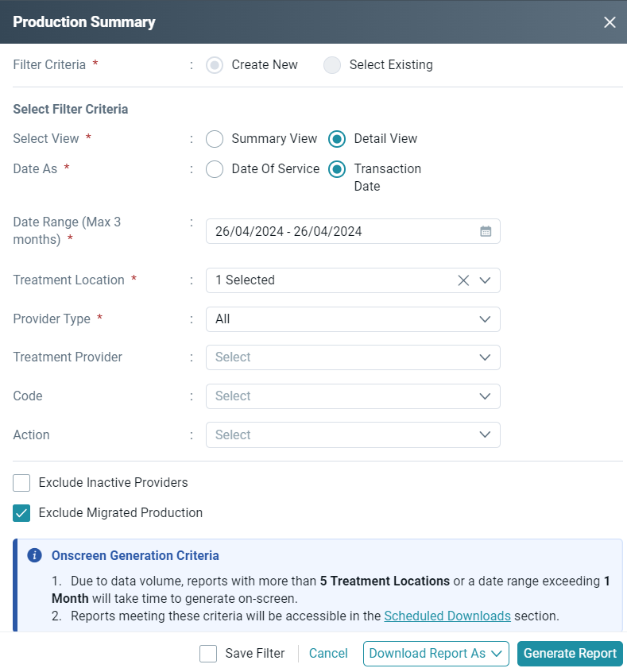Viewport: 627px width, 672px height.
Task: Choose Select Existing filter criteria
Action: click(x=332, y=65)
